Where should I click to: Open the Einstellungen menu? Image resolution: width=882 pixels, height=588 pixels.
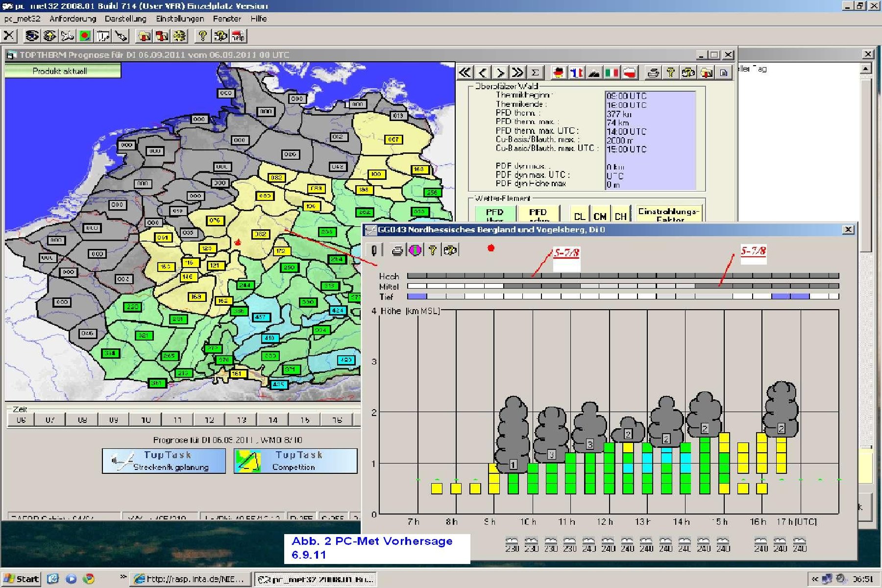point(179,19)
